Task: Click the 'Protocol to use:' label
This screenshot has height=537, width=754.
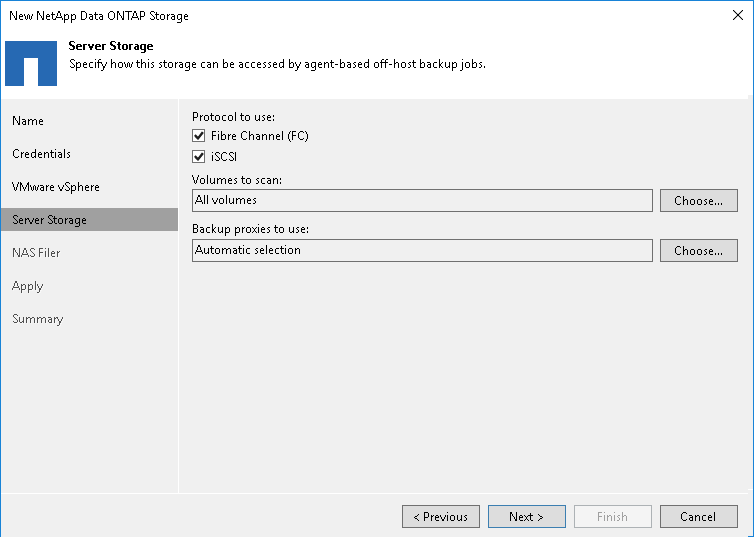Action: tap(233, 117)
